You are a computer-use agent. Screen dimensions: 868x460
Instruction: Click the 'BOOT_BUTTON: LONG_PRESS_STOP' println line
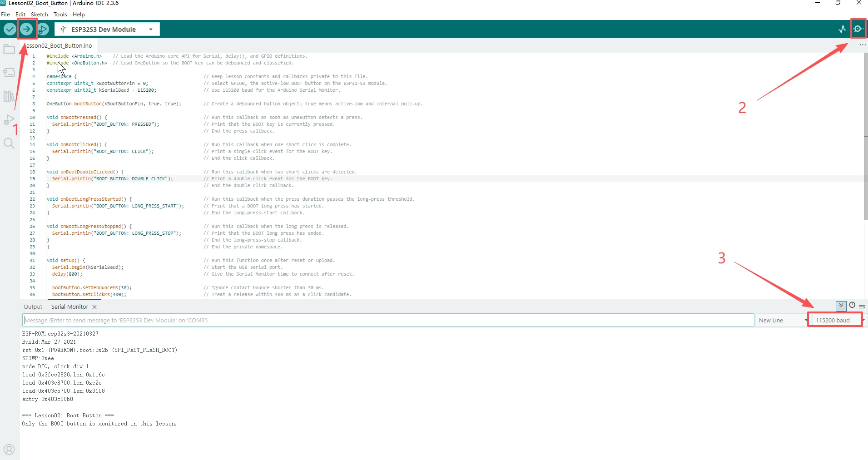coord(116,233)
